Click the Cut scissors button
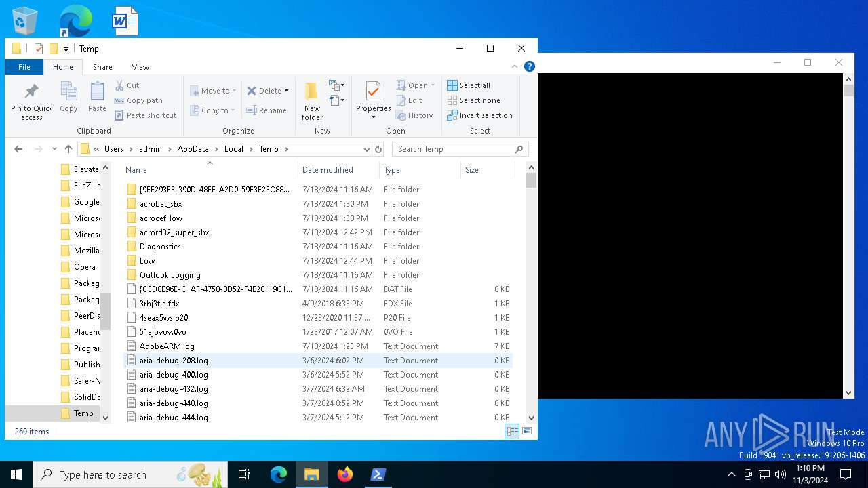868x488 pixels. click(x=127, y=85)
